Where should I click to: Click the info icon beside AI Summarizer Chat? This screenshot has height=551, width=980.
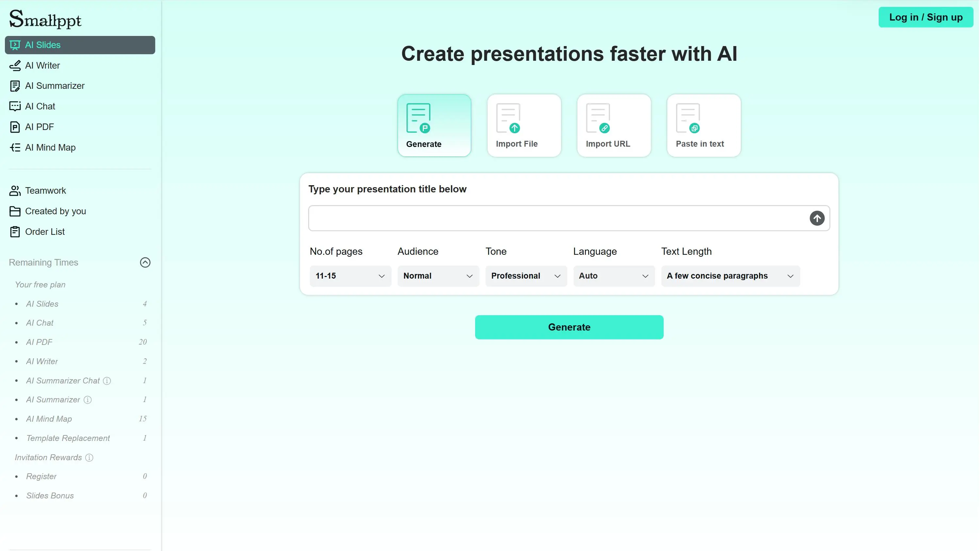coord(107,381)
